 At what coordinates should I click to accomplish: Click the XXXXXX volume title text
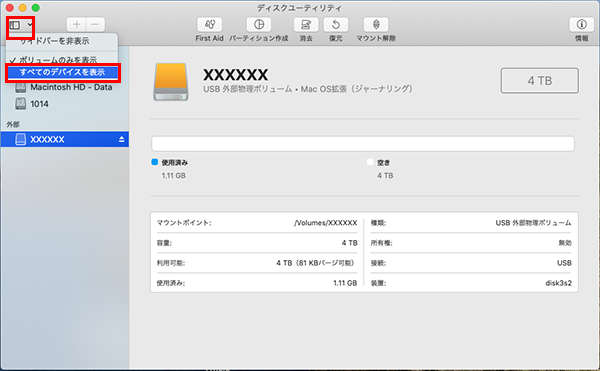236,75
